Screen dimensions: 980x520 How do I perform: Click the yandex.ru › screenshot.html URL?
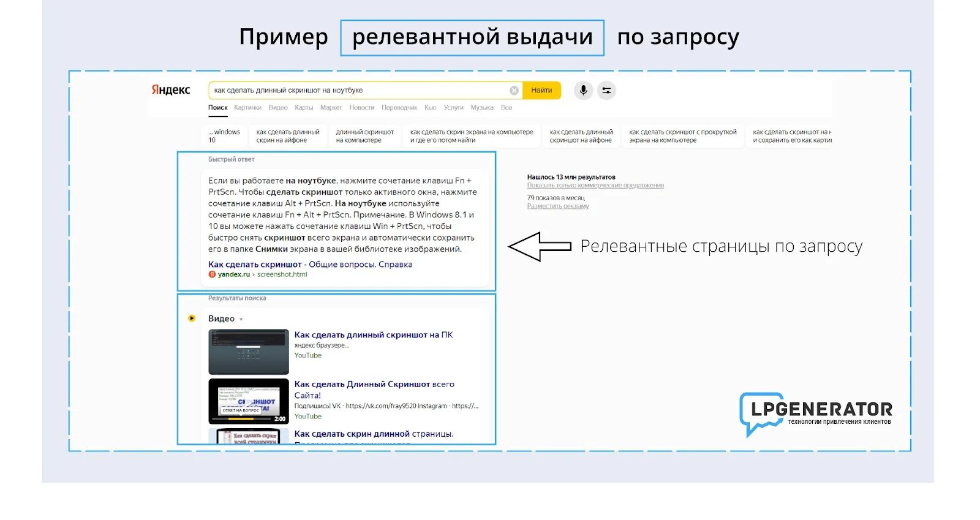(263, 274)
